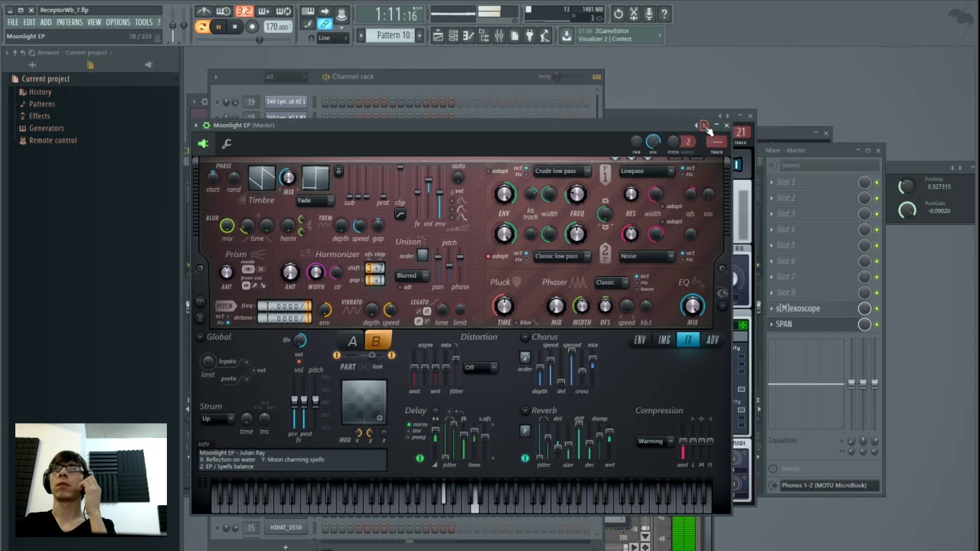
Task: Open the FILE menu
Action: [x=12, y=22]
